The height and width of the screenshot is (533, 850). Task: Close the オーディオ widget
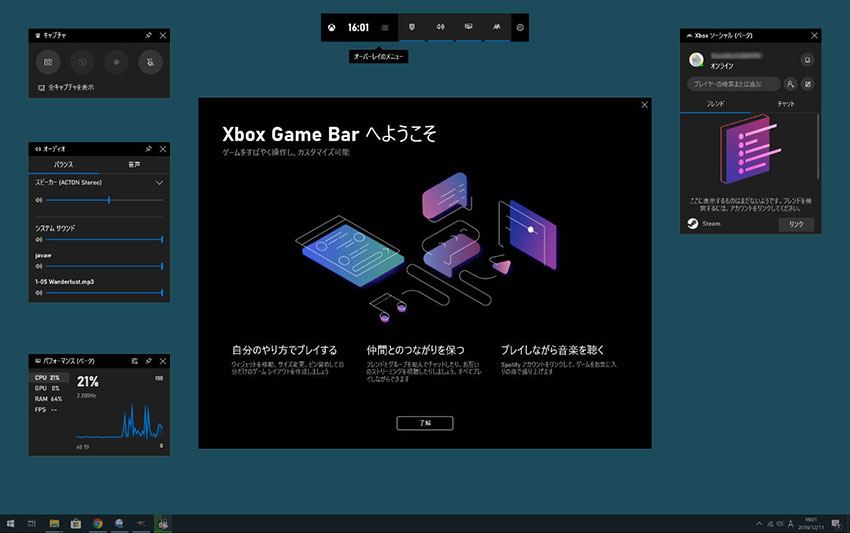click(163, 149)
